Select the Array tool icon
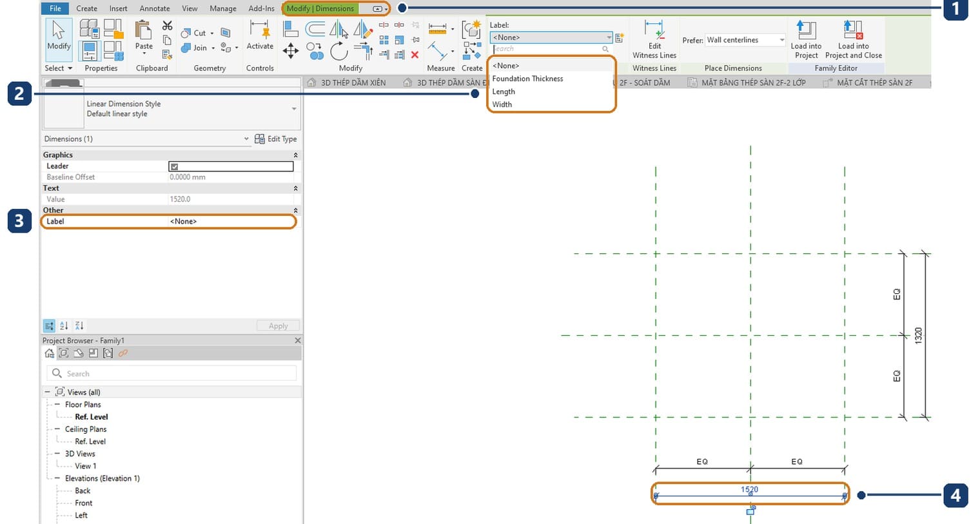 click(384, 40)
